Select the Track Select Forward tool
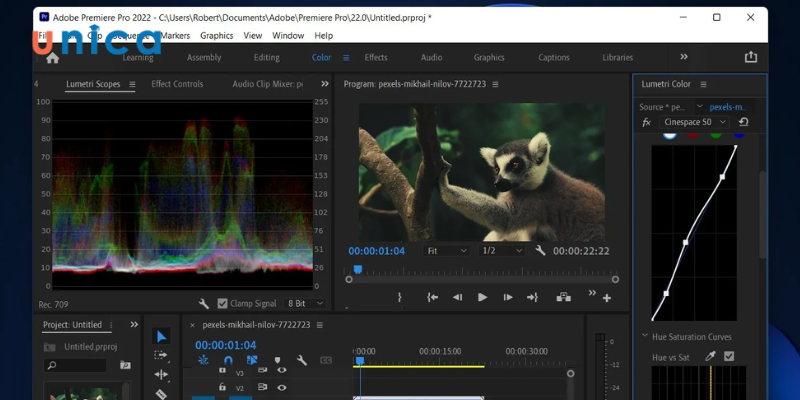Image resolution: width=800 pixels, height=400 pixels. [161, 355]
